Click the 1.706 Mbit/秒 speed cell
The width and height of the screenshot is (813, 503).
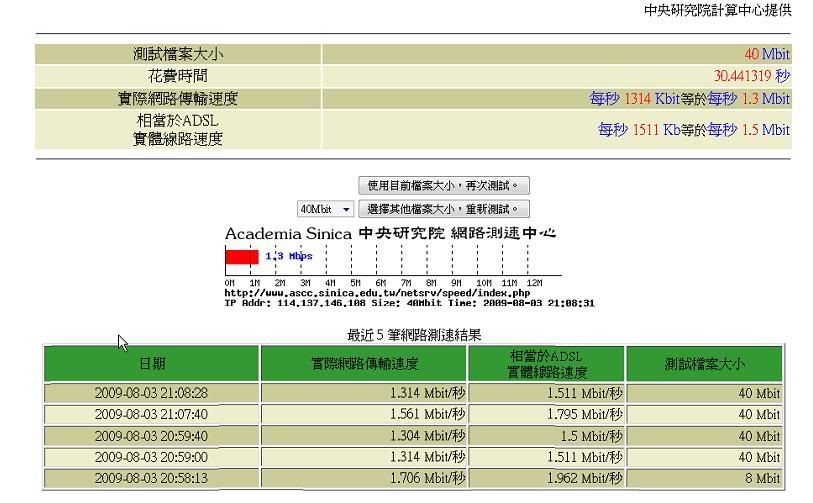(427, 479)
